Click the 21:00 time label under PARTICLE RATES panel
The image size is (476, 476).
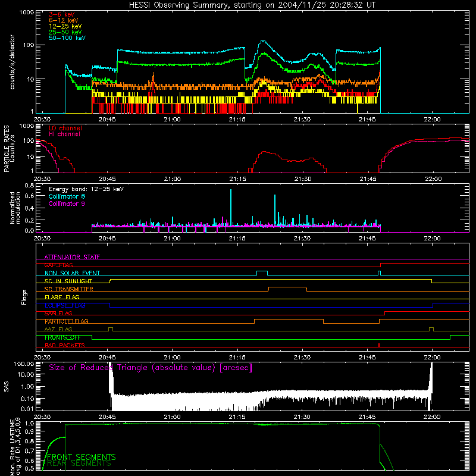[172, 179]
